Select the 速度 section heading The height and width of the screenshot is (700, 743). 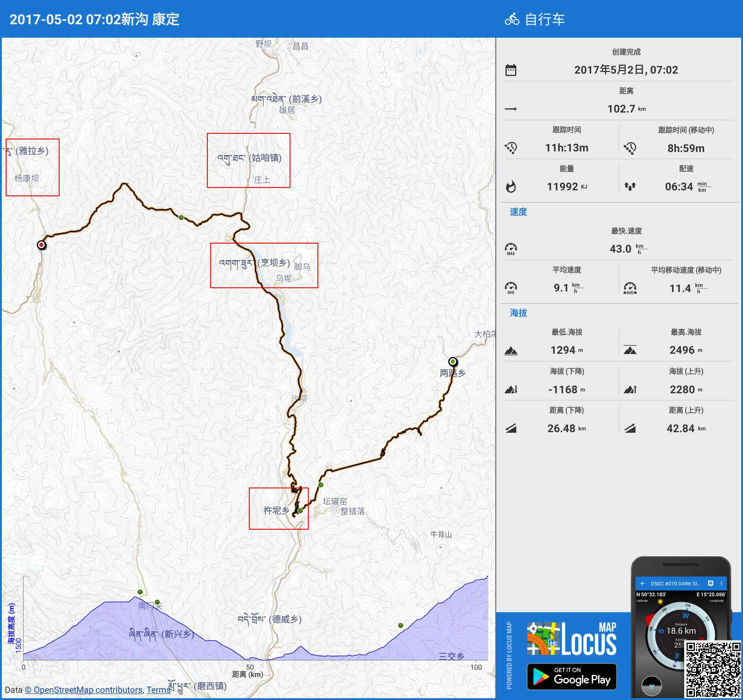tap(518, 212)
